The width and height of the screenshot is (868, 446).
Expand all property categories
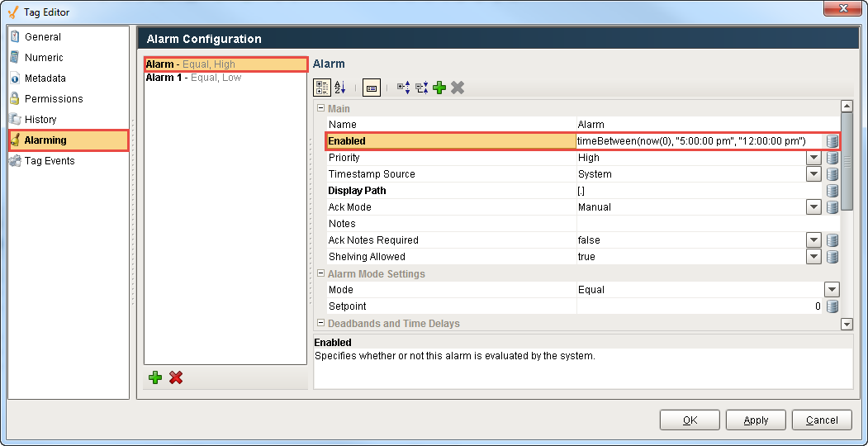coord(403,88)
